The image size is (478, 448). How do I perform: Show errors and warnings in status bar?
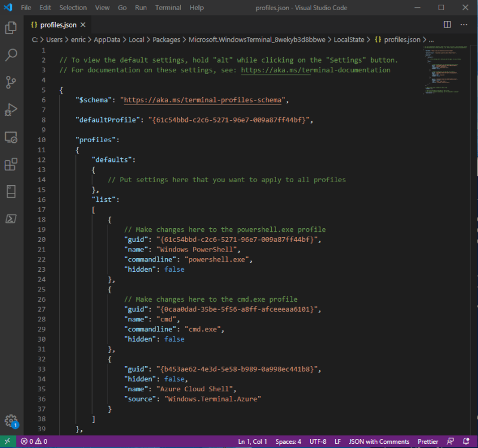34,441
